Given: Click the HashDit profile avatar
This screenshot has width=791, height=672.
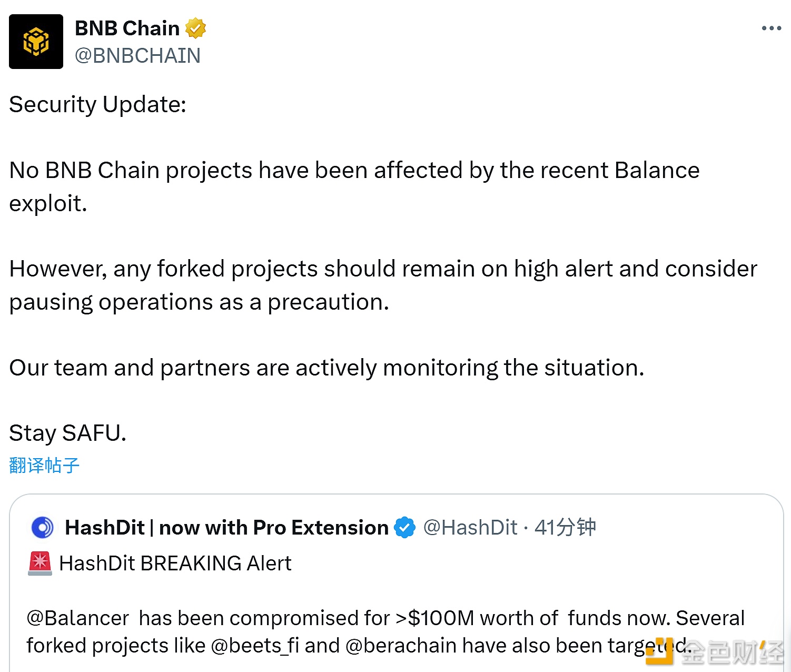Looking at the screenshot, I should 41,527.
